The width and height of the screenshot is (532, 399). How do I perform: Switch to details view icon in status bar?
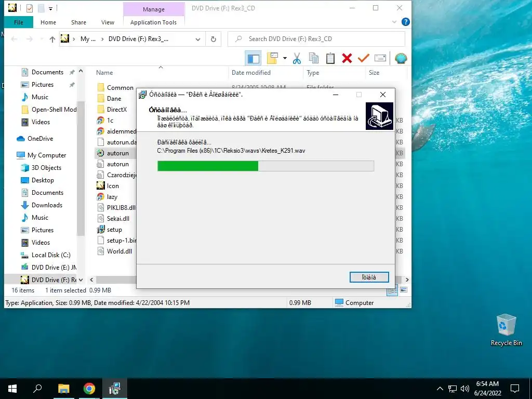tap(392, 291)
